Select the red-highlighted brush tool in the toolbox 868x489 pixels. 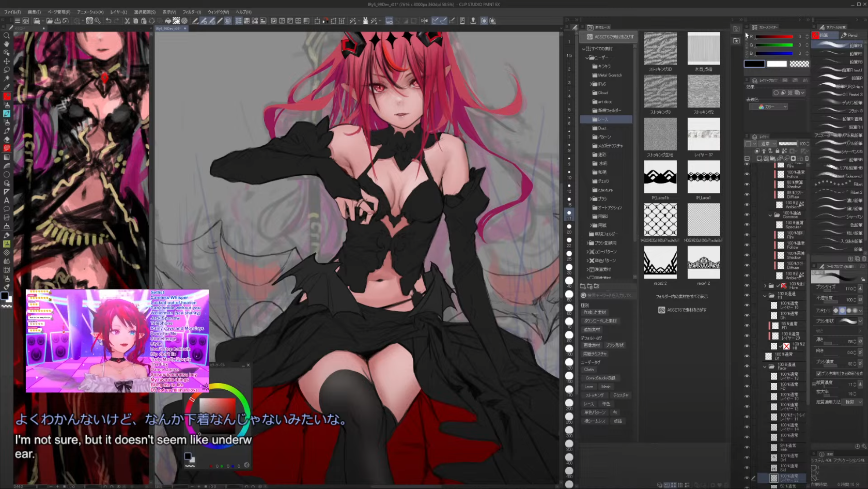6,96
